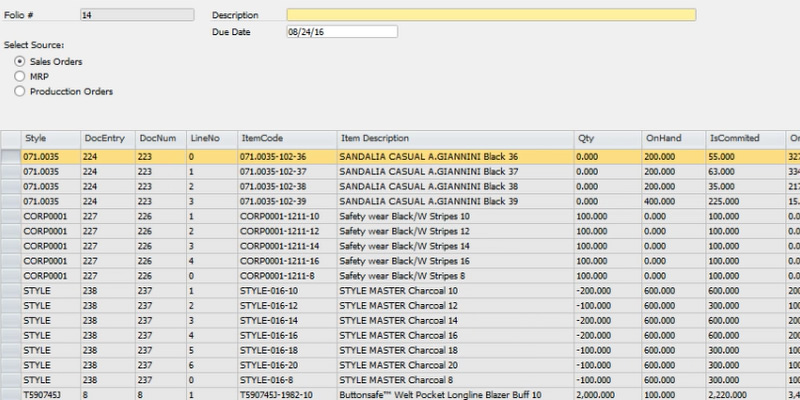Image resolution: width=800 pixels, height=400 pixels.
Task: Click the Item Description column header
Action: click(454, 138)
